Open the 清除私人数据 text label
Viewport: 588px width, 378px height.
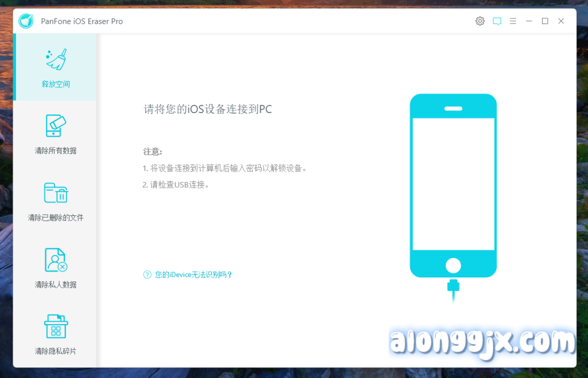coord(56,284)
